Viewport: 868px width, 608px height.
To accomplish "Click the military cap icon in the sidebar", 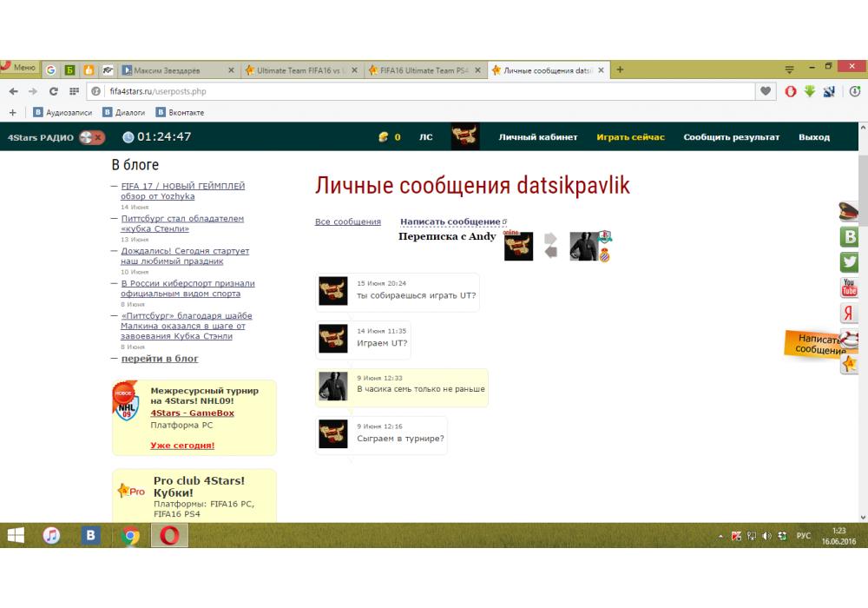I will click(x=849, y=212).
